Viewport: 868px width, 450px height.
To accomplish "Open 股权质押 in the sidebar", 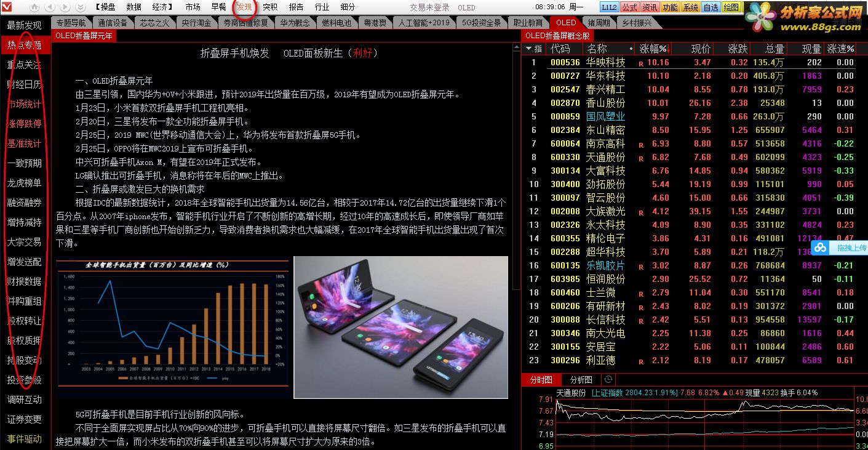I will (25, 340).
